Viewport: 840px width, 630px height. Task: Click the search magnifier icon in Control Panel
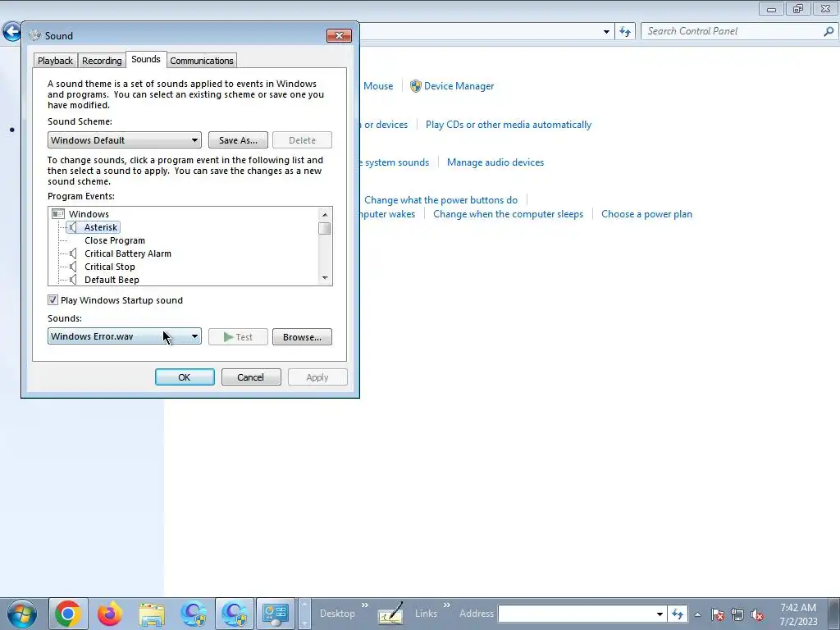(x=829, y=32)
